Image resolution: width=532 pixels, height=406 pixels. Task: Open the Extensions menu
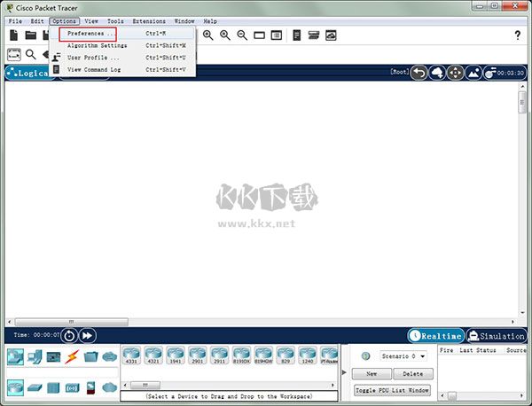tap(149, 21)
